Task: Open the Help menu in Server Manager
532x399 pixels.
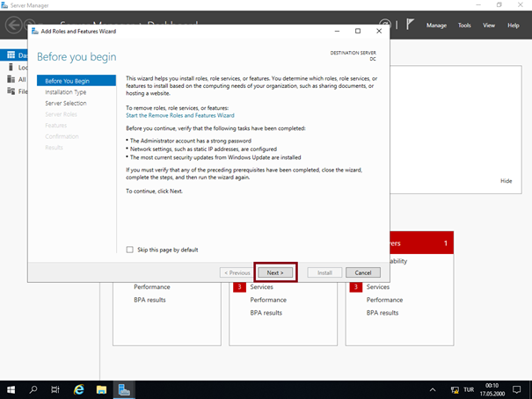Action: (x=514, y=25)
